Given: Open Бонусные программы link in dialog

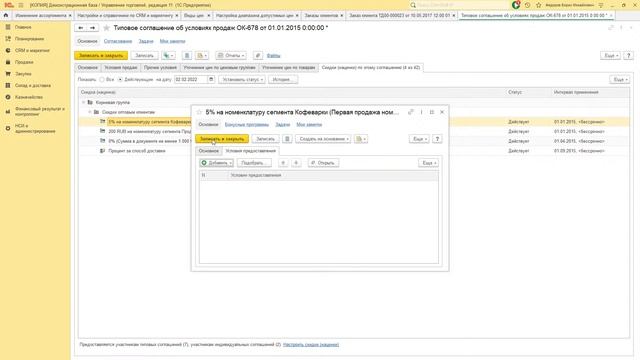Looking at the screenshot, I should (247, 124).
